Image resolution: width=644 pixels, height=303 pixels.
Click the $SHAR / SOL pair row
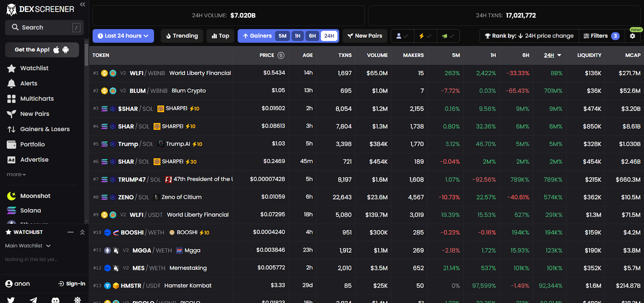click(366, 109)
